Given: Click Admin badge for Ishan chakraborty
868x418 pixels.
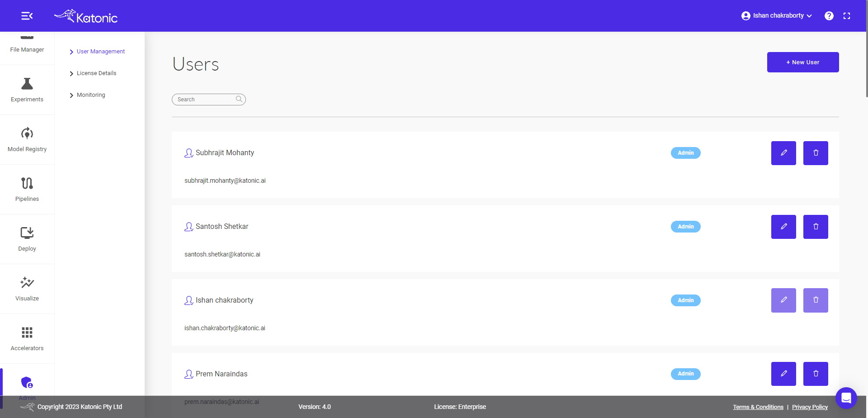Looking at the screenshot, I should pos(685,300).
